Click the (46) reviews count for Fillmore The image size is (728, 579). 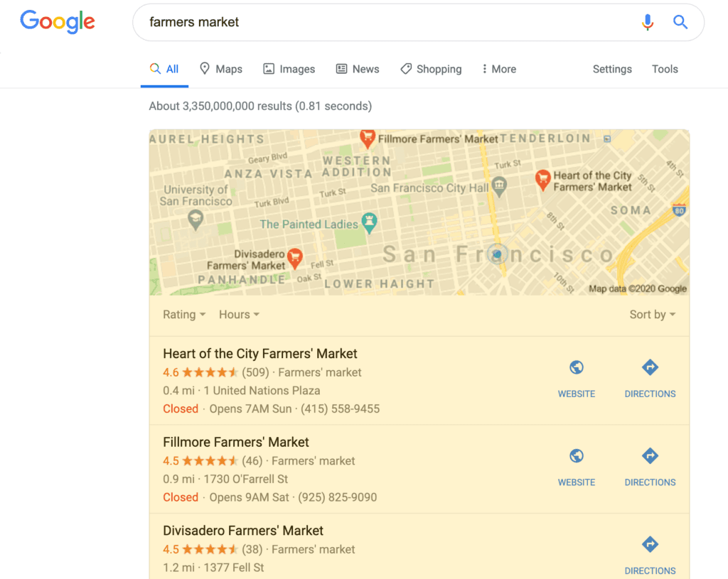pyautogui.click(x=252, y=460)
